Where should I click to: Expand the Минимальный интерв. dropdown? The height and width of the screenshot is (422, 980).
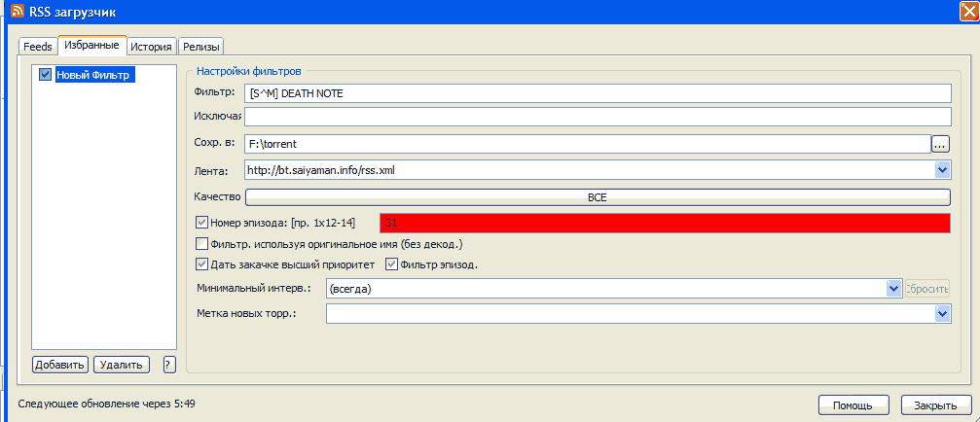point(893,289)
